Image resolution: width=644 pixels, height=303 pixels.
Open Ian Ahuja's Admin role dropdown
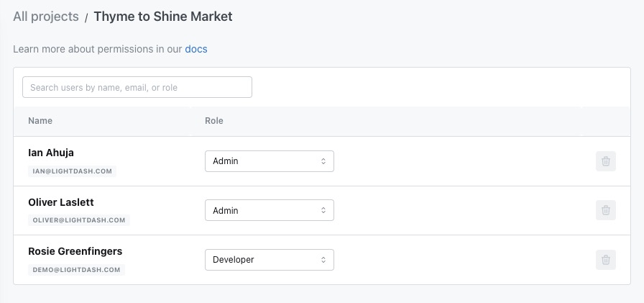(269, 161)
